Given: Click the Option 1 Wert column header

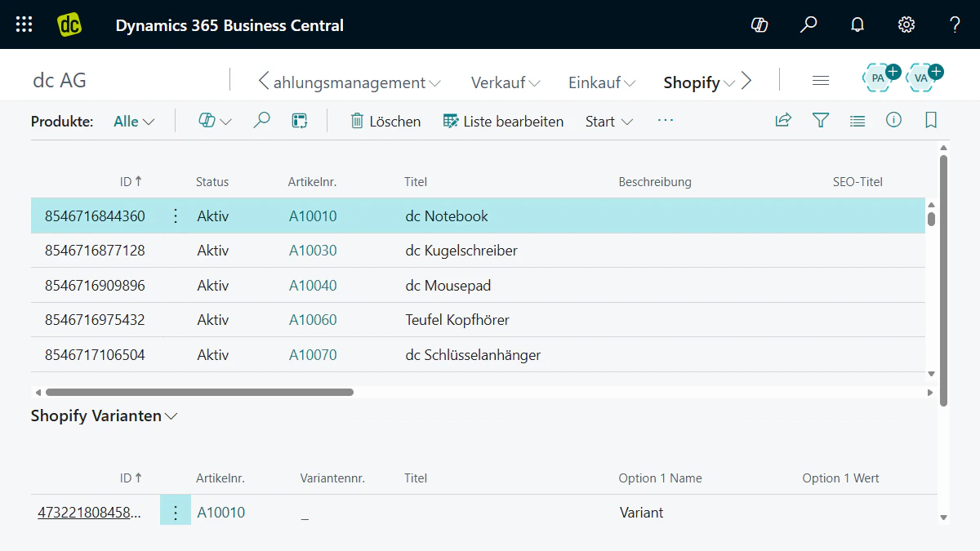Looking at the screenshot, I should [840, 478].
